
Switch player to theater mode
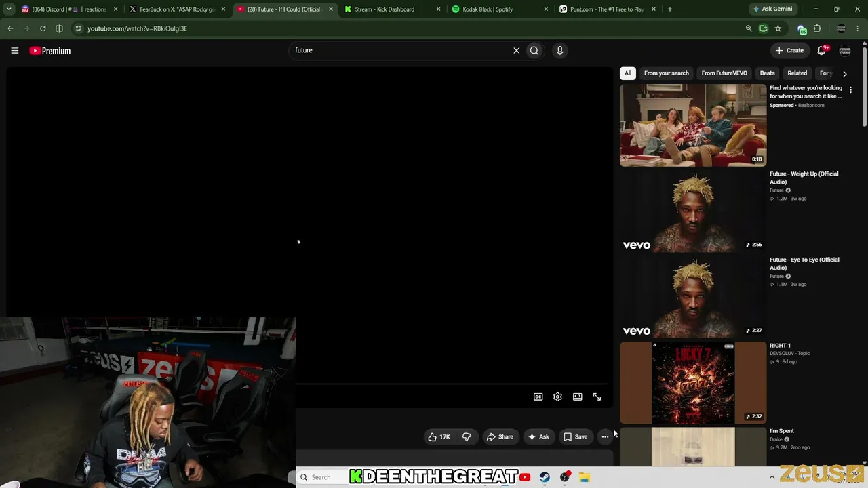(x=577, y=396)
